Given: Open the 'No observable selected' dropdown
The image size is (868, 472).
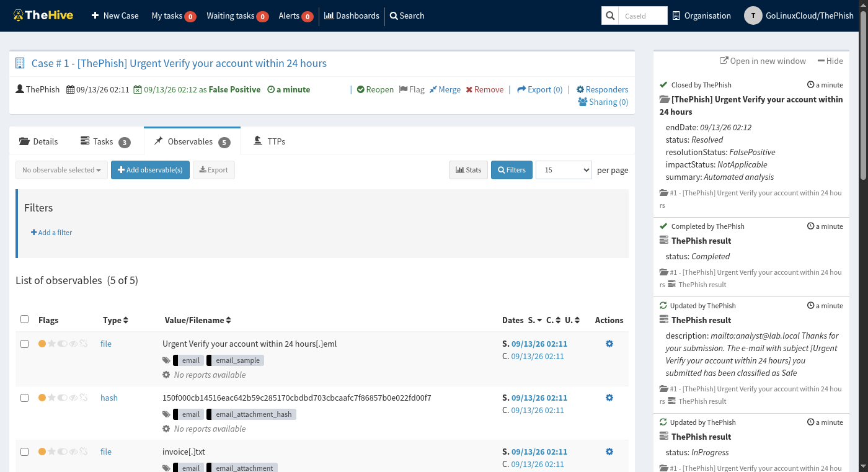Looking at the screenshot, I should pos(61,170).
